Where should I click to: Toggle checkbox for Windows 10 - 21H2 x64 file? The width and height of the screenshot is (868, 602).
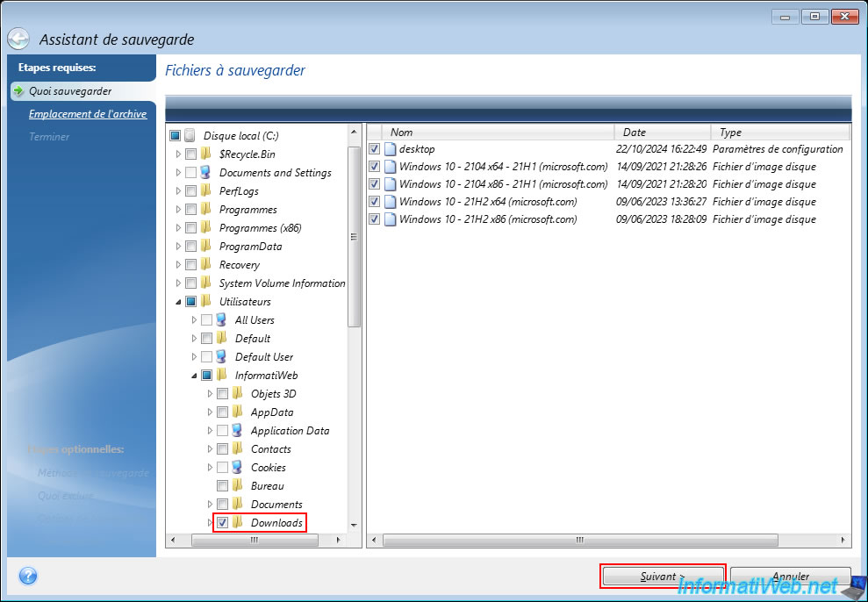tap(375, 202)
